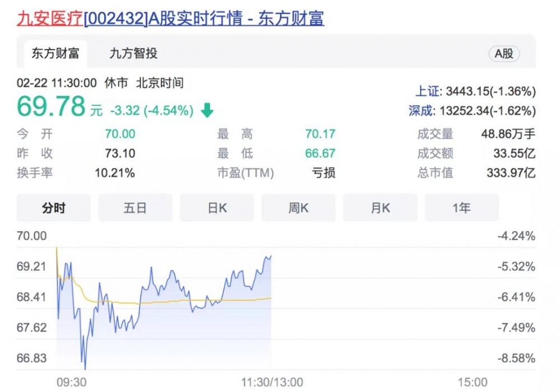Switch to the 九方智投 tab
560x392 pixels.
click(132, 54)
